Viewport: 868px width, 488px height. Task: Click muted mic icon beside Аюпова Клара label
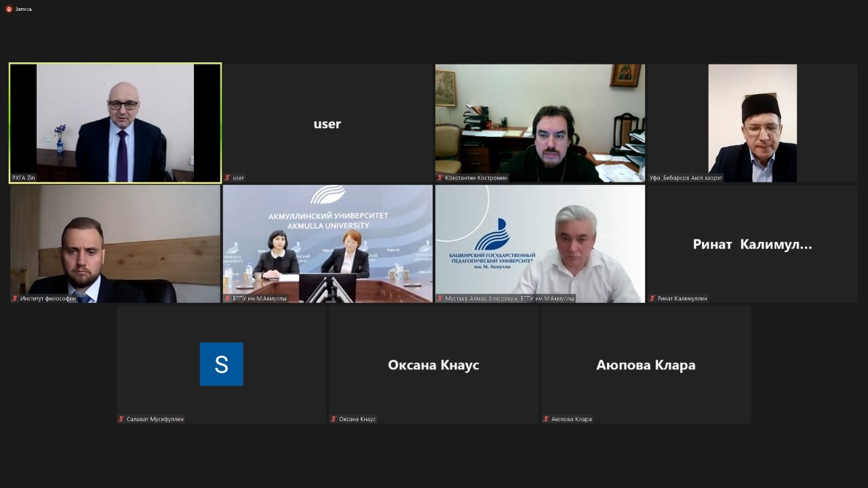point(546,419)
